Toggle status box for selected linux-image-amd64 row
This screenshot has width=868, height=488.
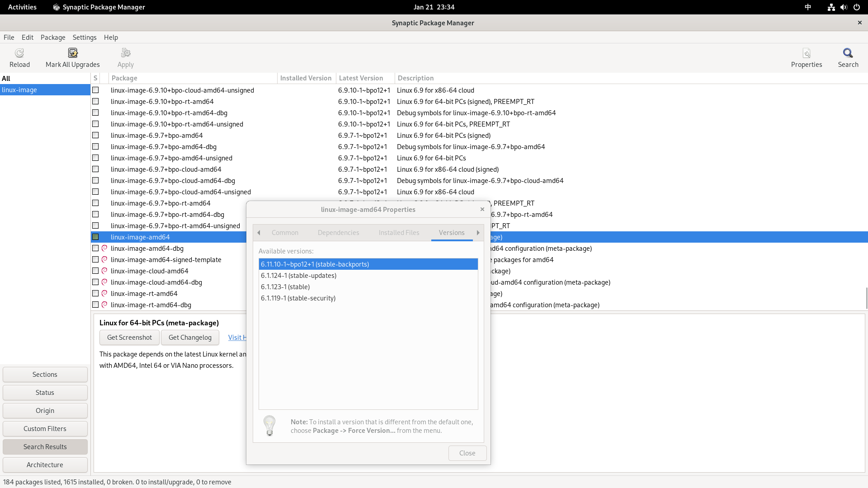pyautogui.click(x=95, y=237)
